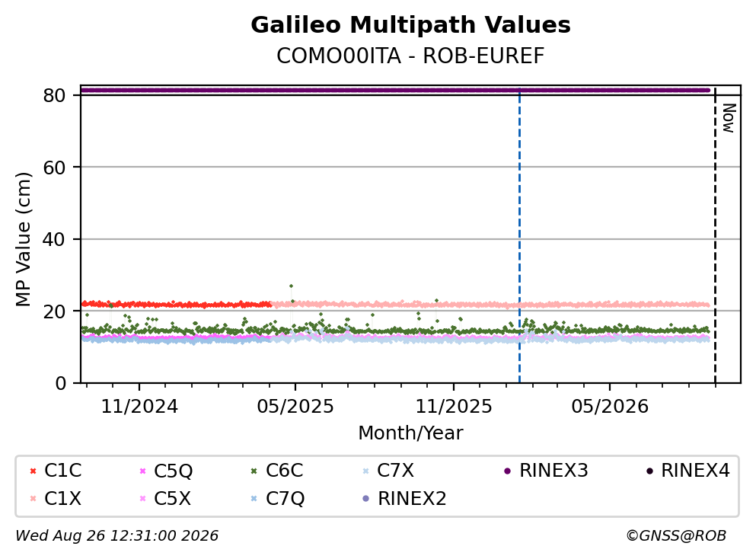This screenshot has height=559, width=756.
Task: Click the ©GNSS@ROB copyright text
Action: tap(676, 535)
